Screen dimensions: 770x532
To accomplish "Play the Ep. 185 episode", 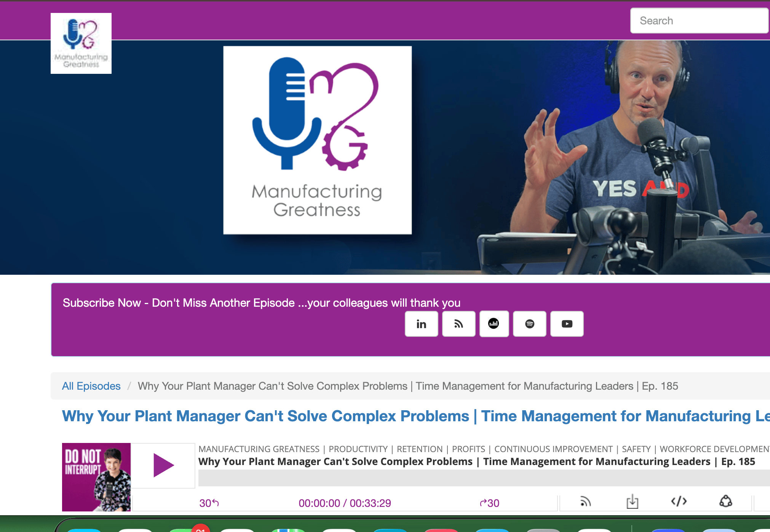I will pyautogui.click(x=163, y=465).
